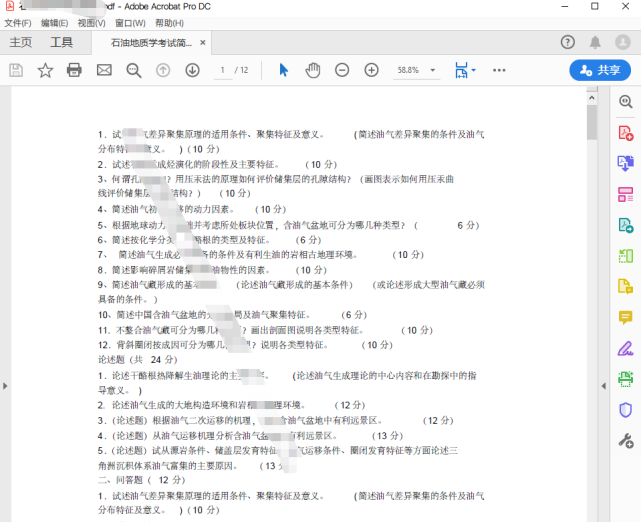Open search tool in right panel

click(x=625, y=101)
